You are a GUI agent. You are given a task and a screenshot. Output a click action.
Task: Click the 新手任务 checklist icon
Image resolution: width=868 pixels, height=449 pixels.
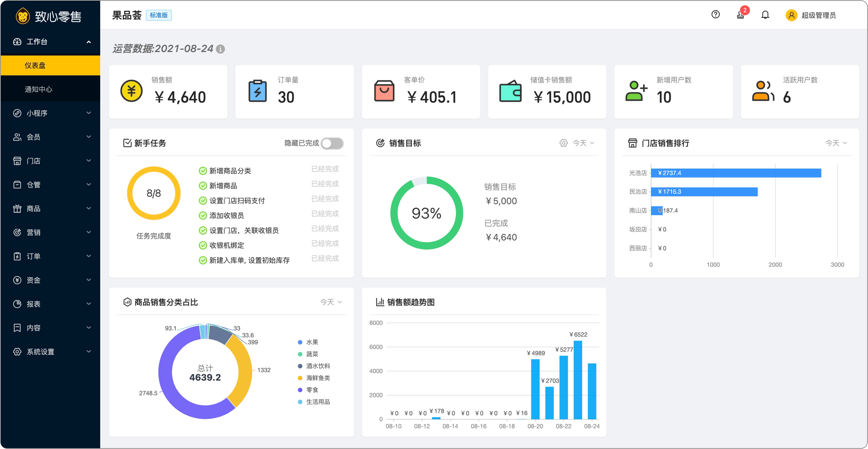pyautogui.click(x=127, y=143)
